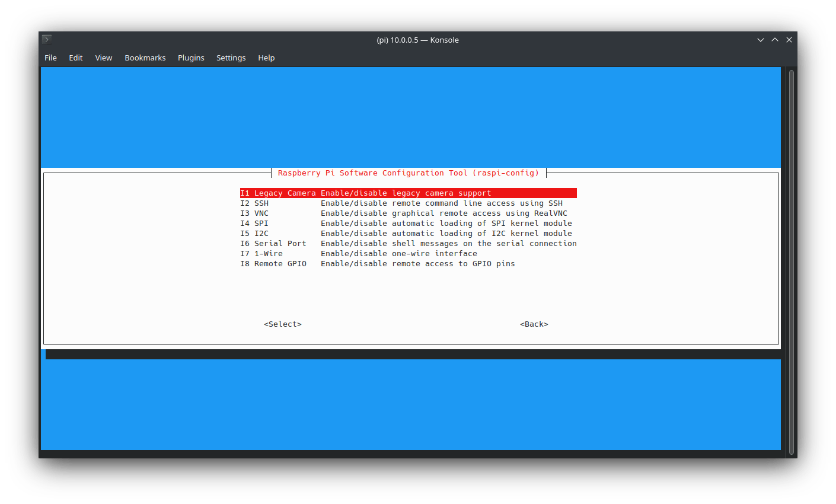Select the I2 SSH option

click(x=366, y=203)
